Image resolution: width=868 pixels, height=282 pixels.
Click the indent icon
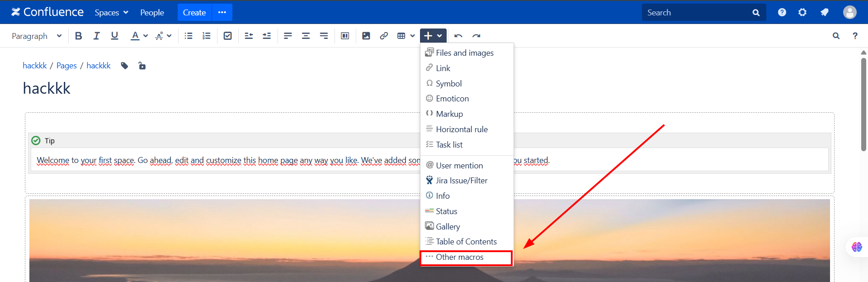click(267, 36)
